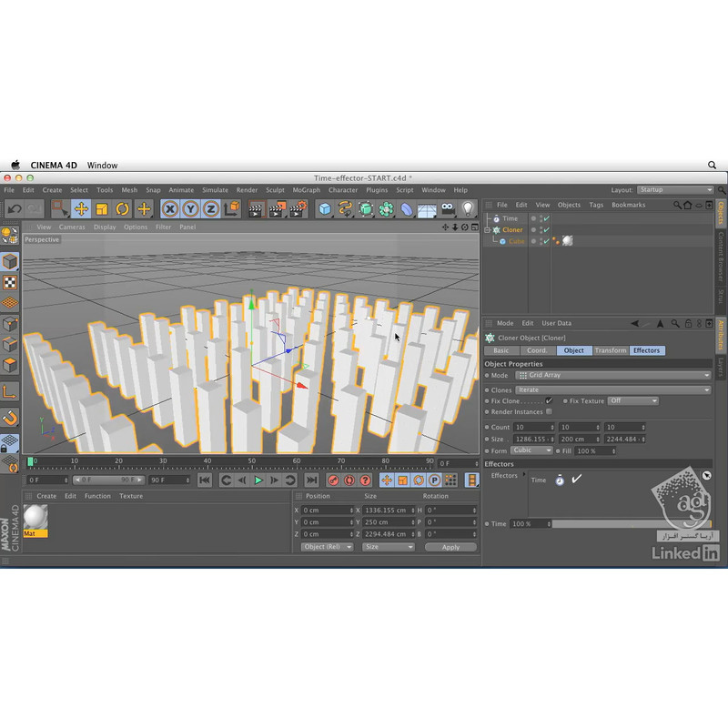
Task: Add a Cube primitive from toolbar
Action: click(x=325, y=209)
